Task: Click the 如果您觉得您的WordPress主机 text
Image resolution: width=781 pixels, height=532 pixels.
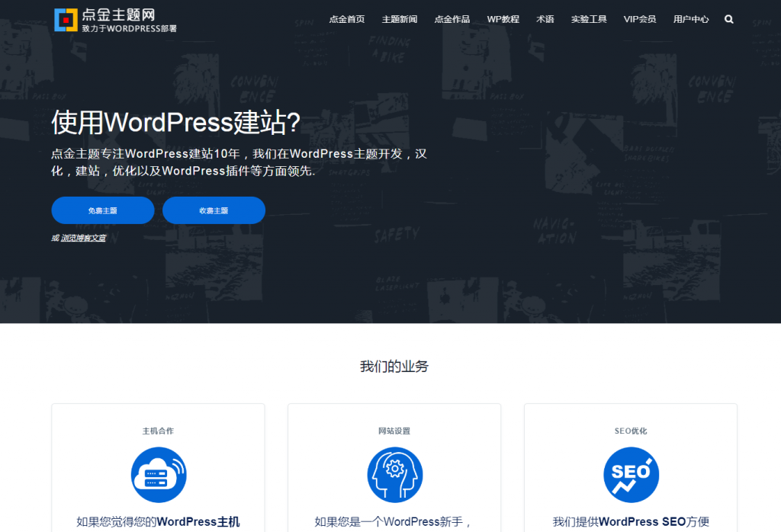Action: click(158, 522)
